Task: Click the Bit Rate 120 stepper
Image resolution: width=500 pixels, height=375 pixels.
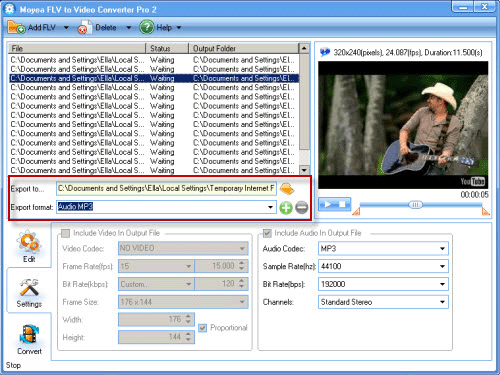Action: coord(242,284)
